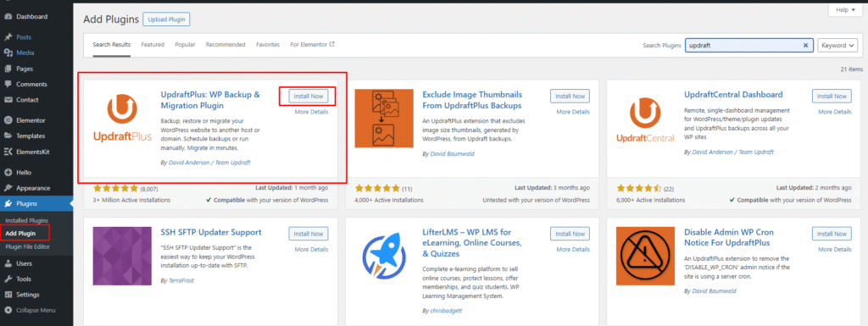Switch to the Recommended tab

tap(225, 45)
